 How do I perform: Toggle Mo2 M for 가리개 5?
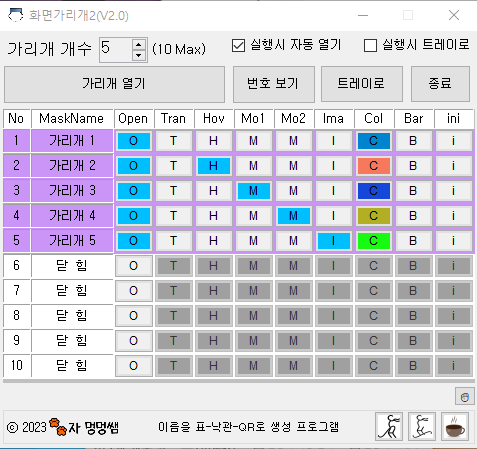tap(293, 241)
